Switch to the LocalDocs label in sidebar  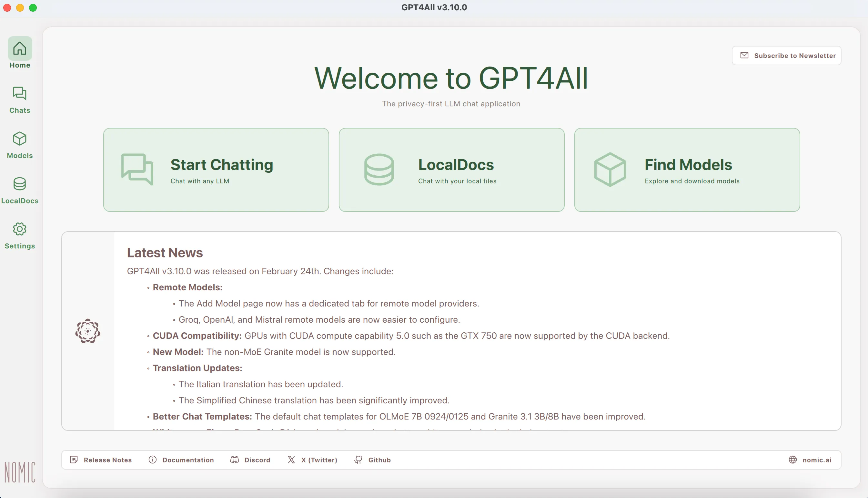[x=20, y=201]
